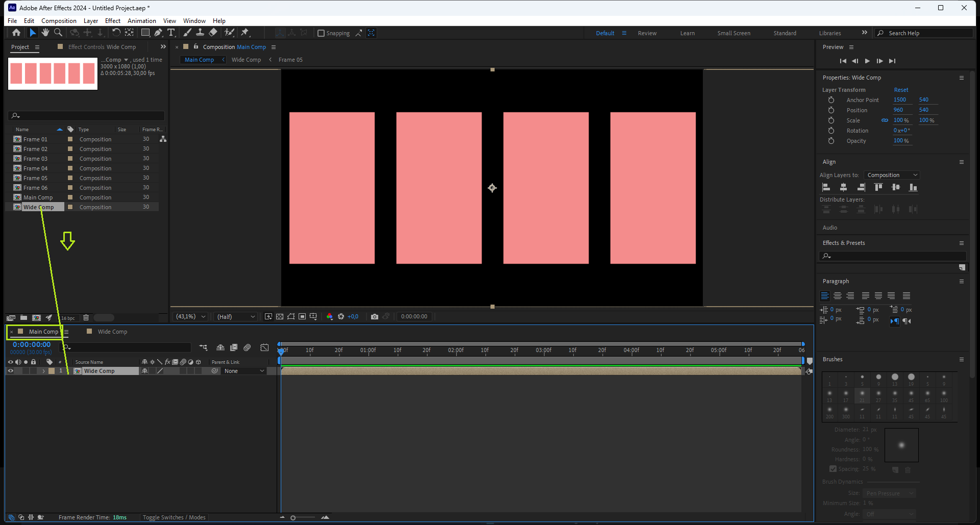Open the viewer resolution (Half) dropdown

tap(236, 317)
